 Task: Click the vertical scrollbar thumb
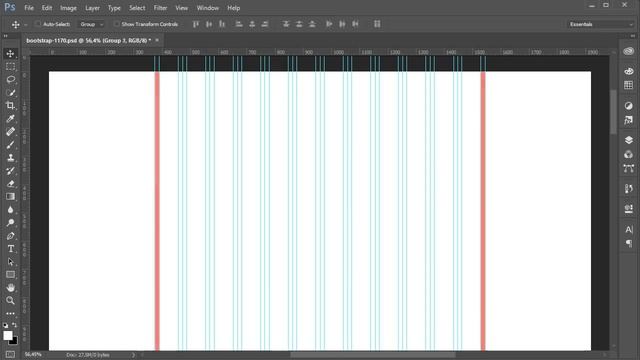pyautogui.click(x=613, y=111)
